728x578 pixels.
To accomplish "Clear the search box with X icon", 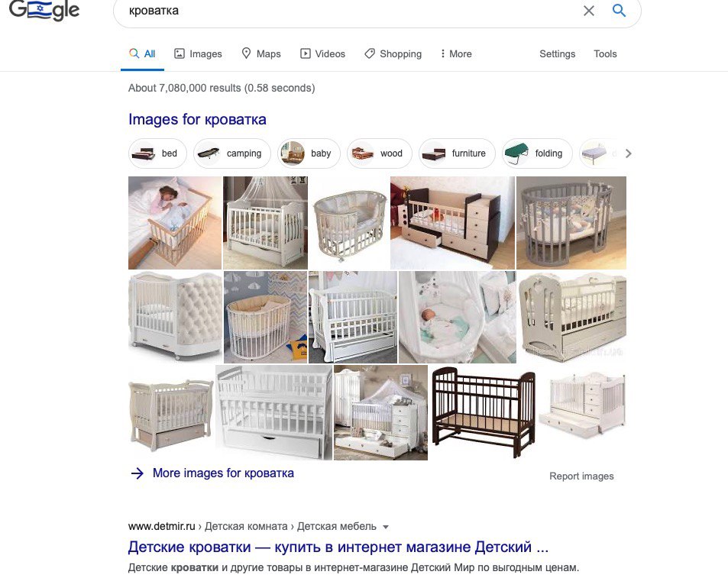I will point(589,11).
